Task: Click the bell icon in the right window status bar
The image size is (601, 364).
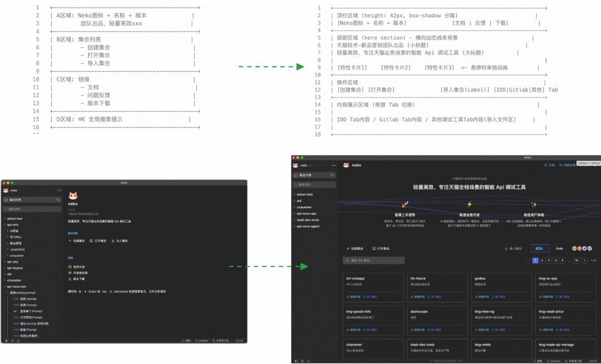Action: pyautogui.click(x=308, y=361)
